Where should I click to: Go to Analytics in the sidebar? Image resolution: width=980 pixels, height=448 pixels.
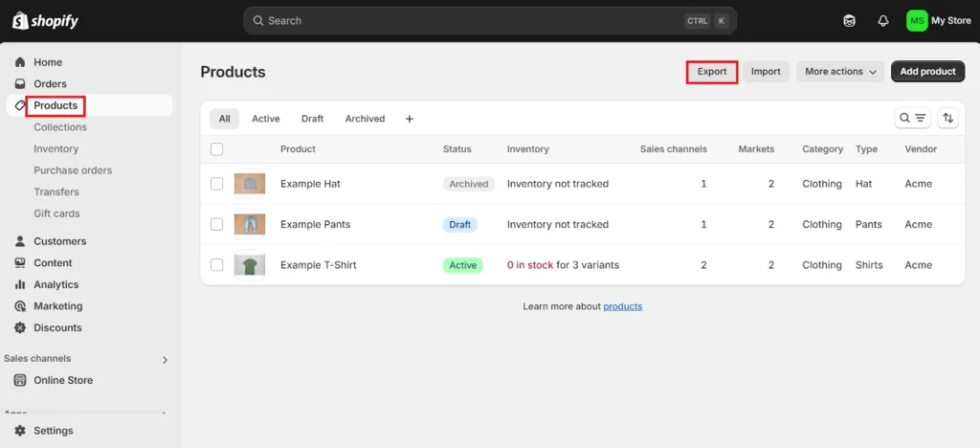(56, 284)
